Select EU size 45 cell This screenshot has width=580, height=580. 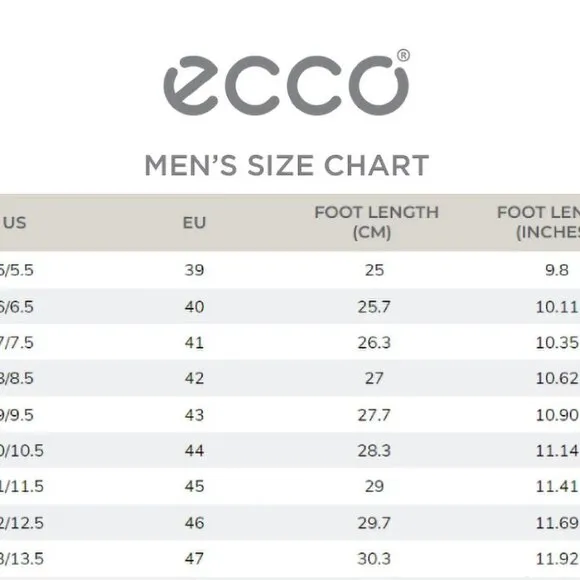click(194, 486)
